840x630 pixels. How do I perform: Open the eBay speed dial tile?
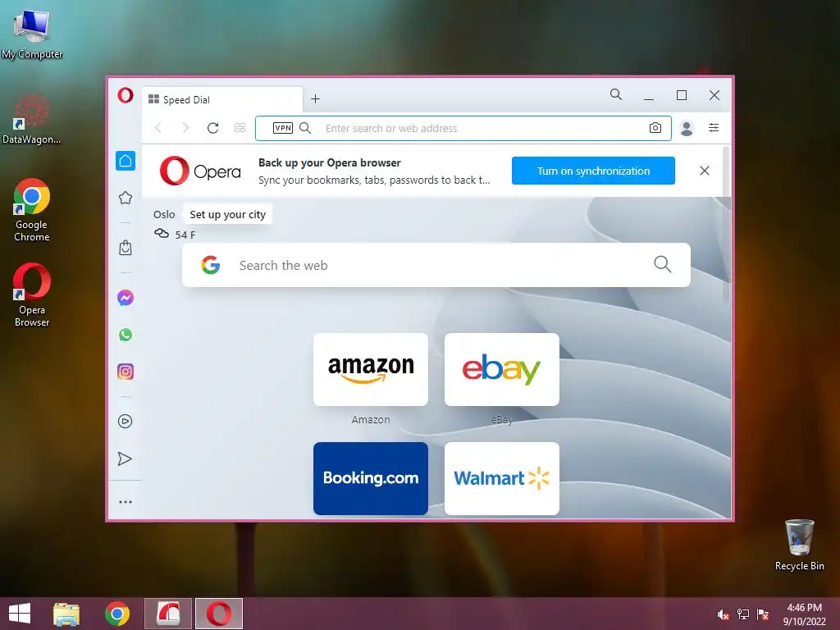pyautogui.click(x=502, y=370)
